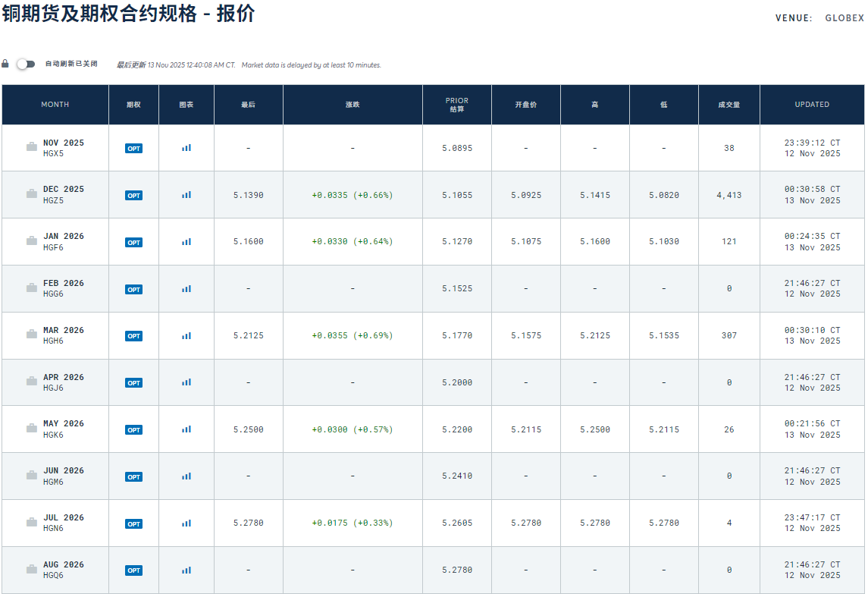Click OPT badge in APR 2026 row
The width and height of the screenshot is (868, 594).
click(133, 383)
